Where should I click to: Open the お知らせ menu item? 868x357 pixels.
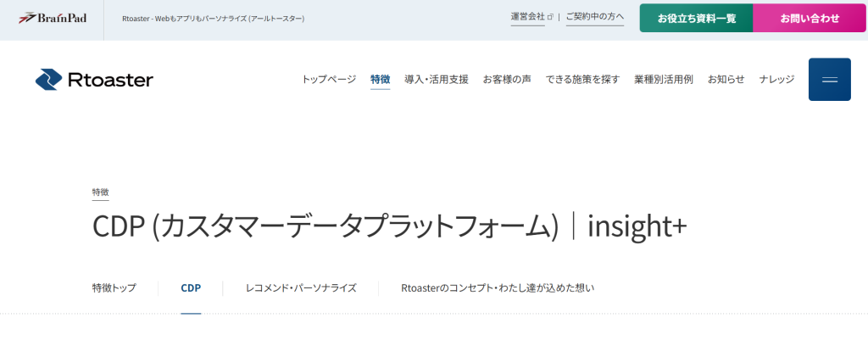[726, 79]
